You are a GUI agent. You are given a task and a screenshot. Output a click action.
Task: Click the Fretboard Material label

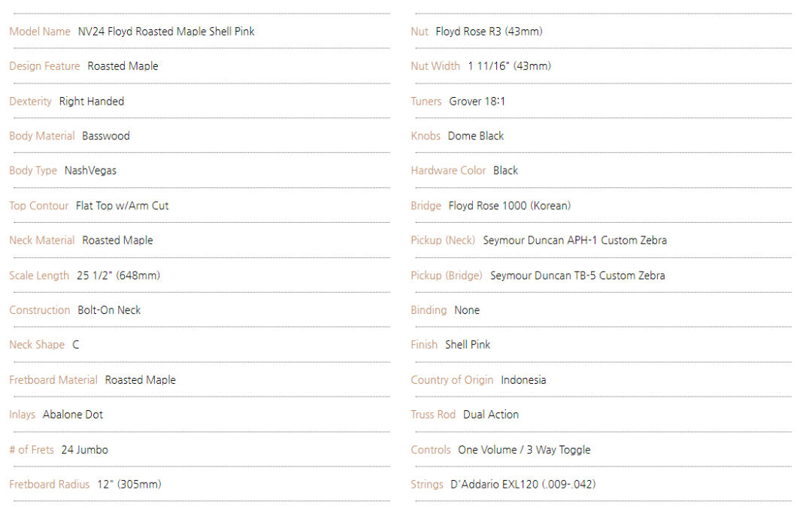tap(53, 380)
